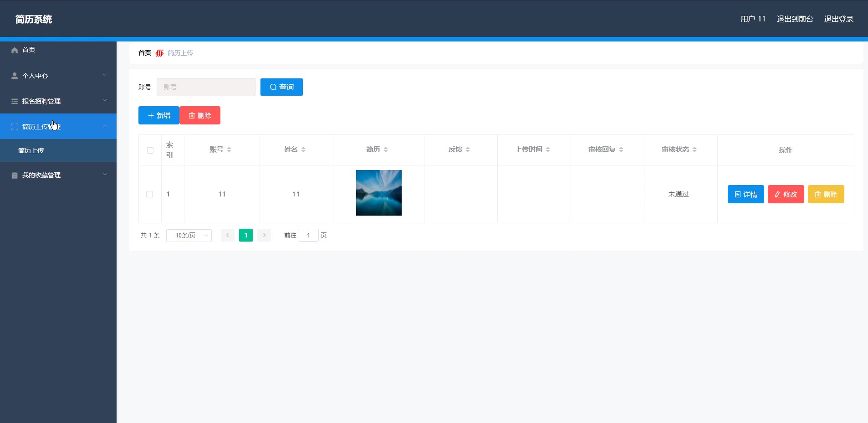This screenshot has height=423, width=868.
Task: Sort by 审核回复 column arrows
Action: click(621, 150)
